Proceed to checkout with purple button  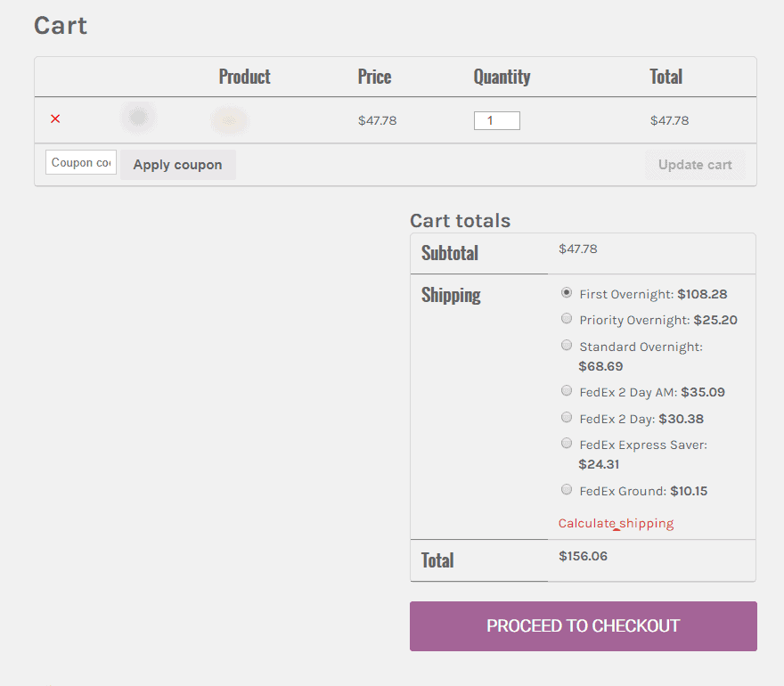(x=583, y=626)
